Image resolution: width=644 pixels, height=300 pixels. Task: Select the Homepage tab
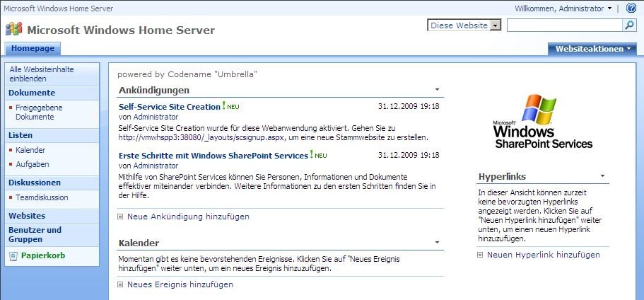point(33,49)
